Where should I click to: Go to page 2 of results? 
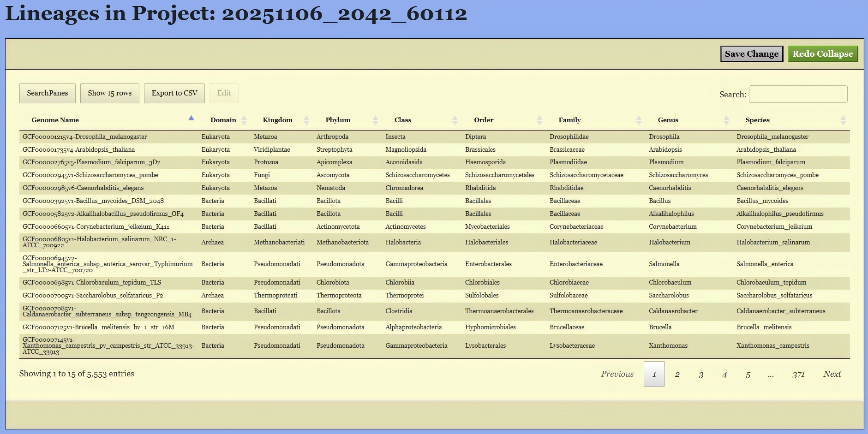click(x=677, y=374)
